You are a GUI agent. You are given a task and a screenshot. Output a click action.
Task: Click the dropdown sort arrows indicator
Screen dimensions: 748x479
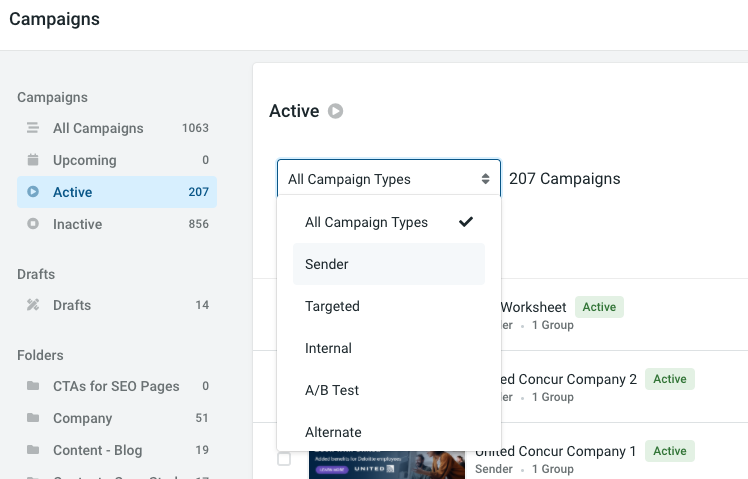485,179
